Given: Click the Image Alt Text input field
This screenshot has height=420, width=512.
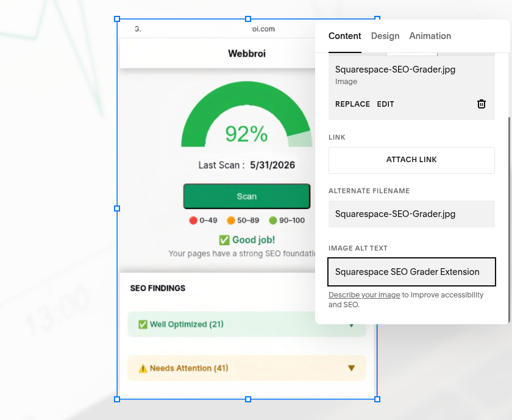Looking at the screenshot, I should click(x=411, y=272).
